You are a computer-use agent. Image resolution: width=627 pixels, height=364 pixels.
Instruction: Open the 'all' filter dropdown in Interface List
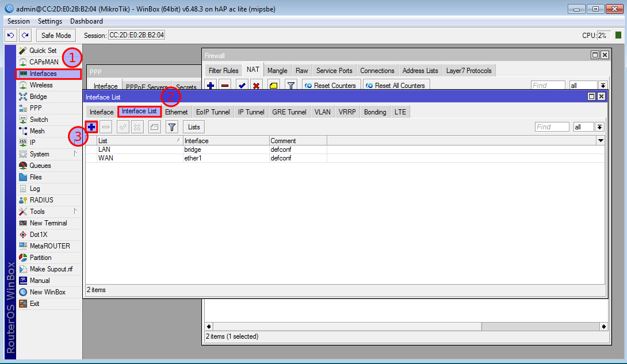[x=599, y=127]
